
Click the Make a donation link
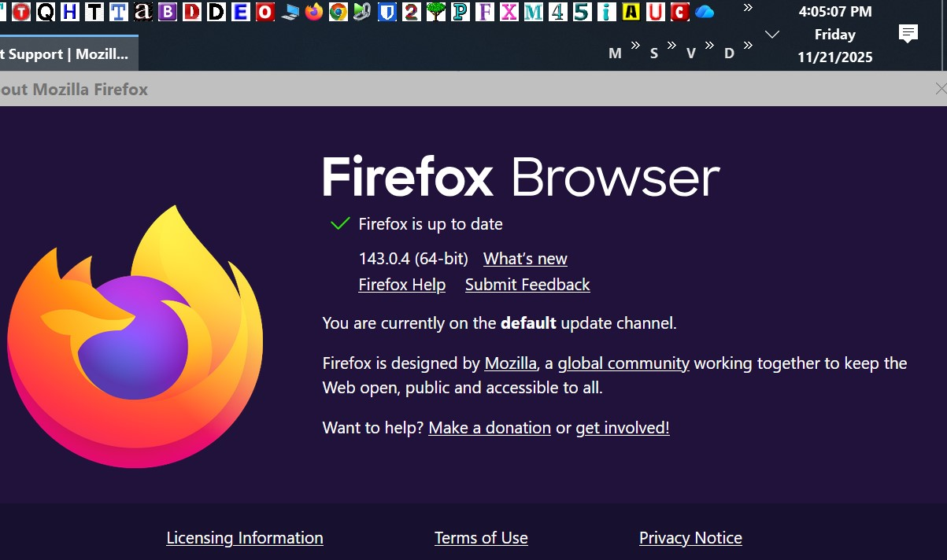click(x=490, y=428)
